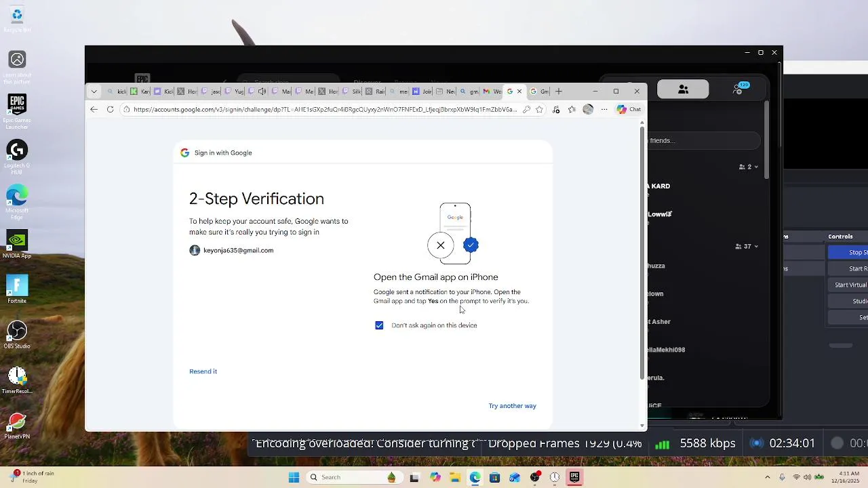Show hidden system tray icons chevron
The image size is (868, 488).
pyautogui.click(x=768, y=477)
